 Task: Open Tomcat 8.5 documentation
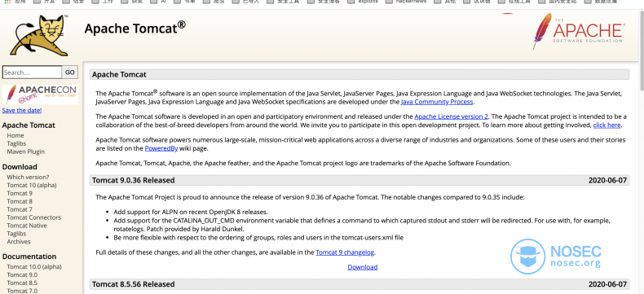pos(22,283)
